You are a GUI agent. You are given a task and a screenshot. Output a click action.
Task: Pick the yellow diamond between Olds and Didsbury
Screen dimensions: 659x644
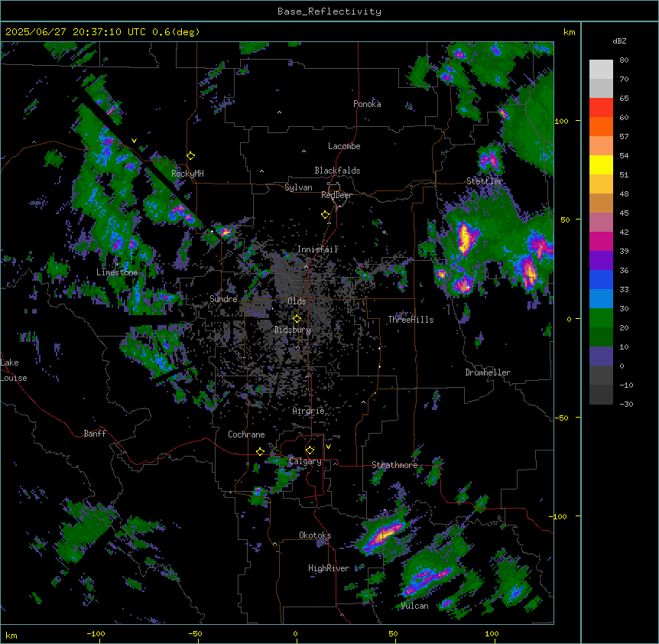click(297, 319)
